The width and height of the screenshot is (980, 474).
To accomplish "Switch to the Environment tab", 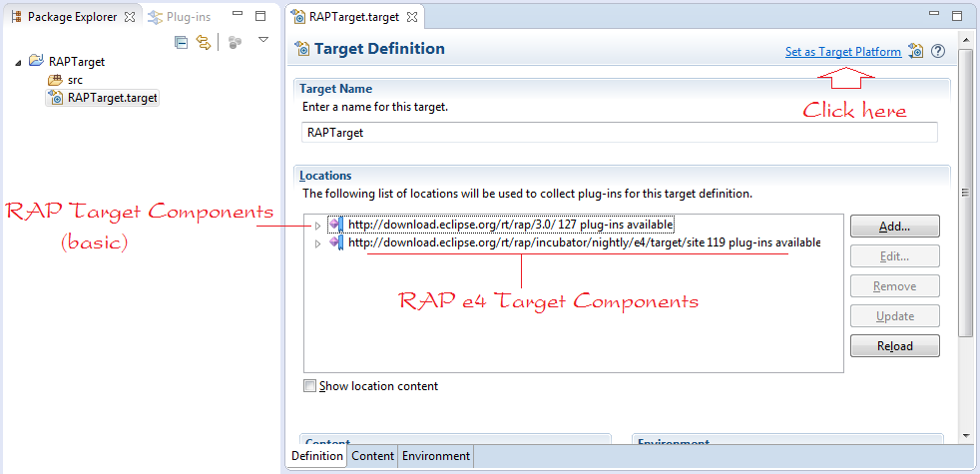I will click(x=436, y=456).
